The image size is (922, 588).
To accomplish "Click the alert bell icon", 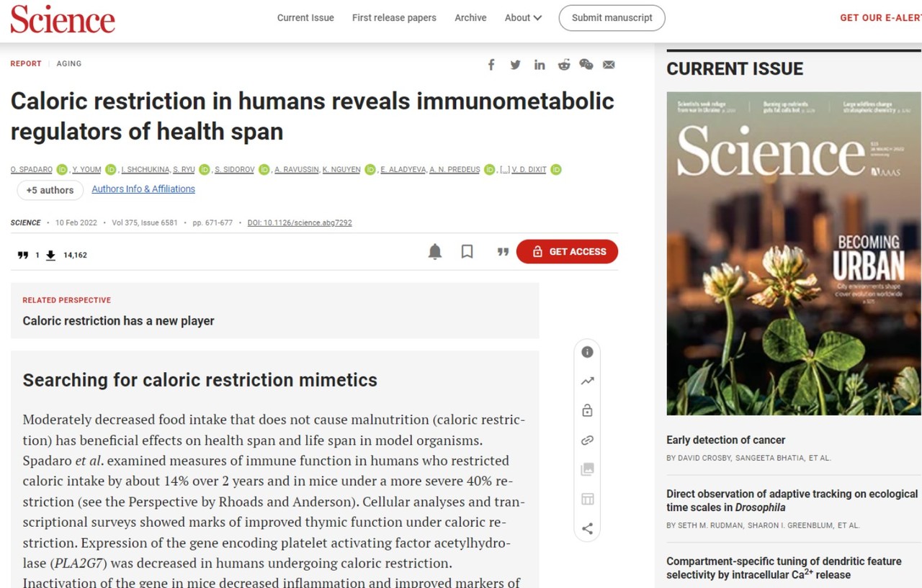I will point(435,252).
